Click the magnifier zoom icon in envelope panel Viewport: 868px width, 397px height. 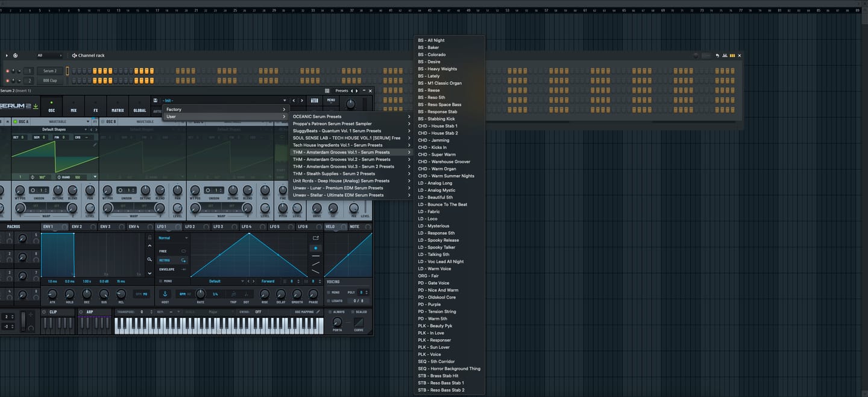point(149,259)
